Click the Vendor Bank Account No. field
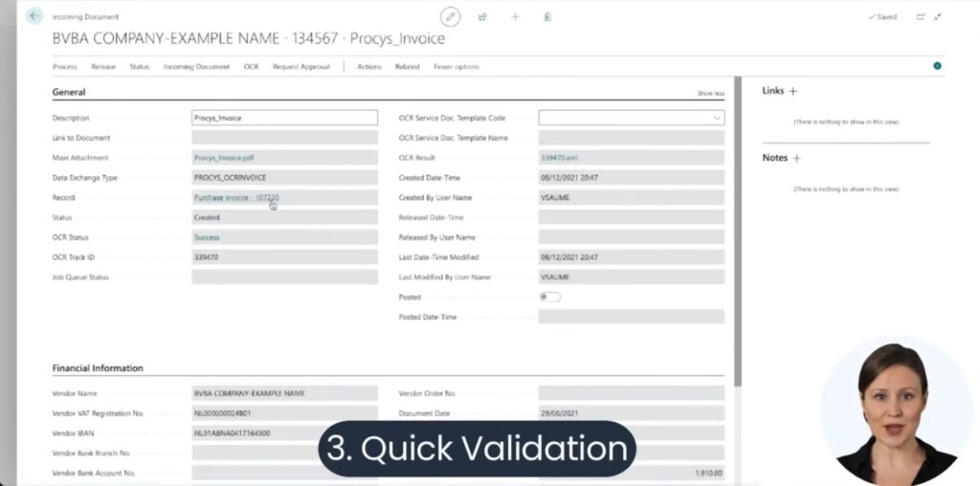 [x=284, y=474]
